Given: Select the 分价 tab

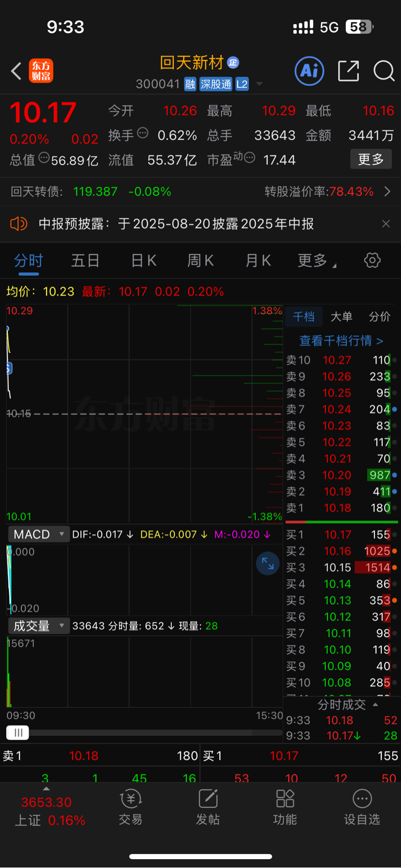Looking at the screenshot, I should (x=380, y=317).
